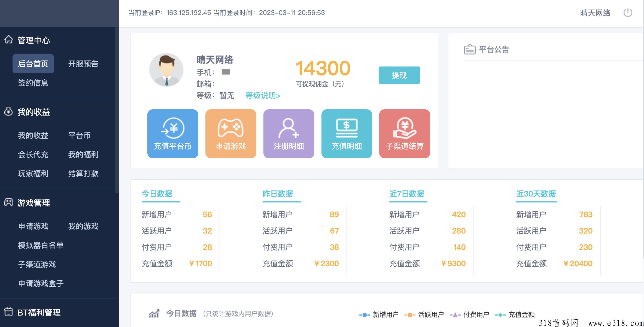Screen dimensions: 644x327
Task: Open 子渠道游戏 in sidebar
Action: [37, 264]
